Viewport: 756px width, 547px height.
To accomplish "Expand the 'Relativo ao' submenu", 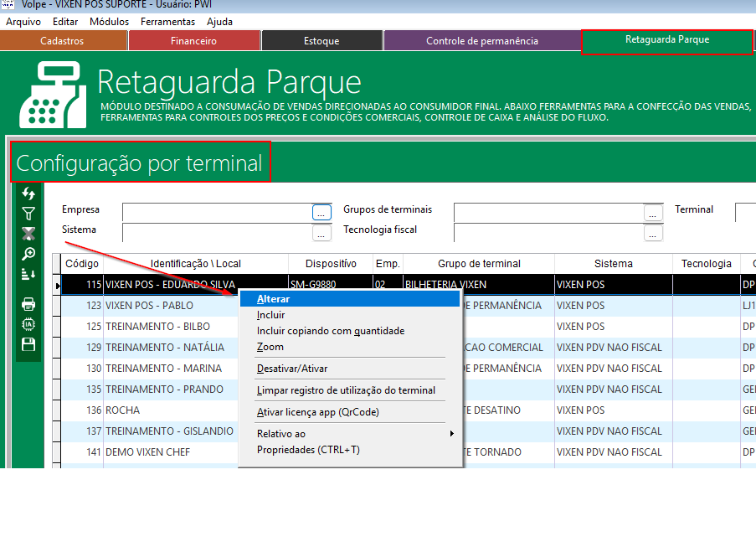I will (352, 434).
